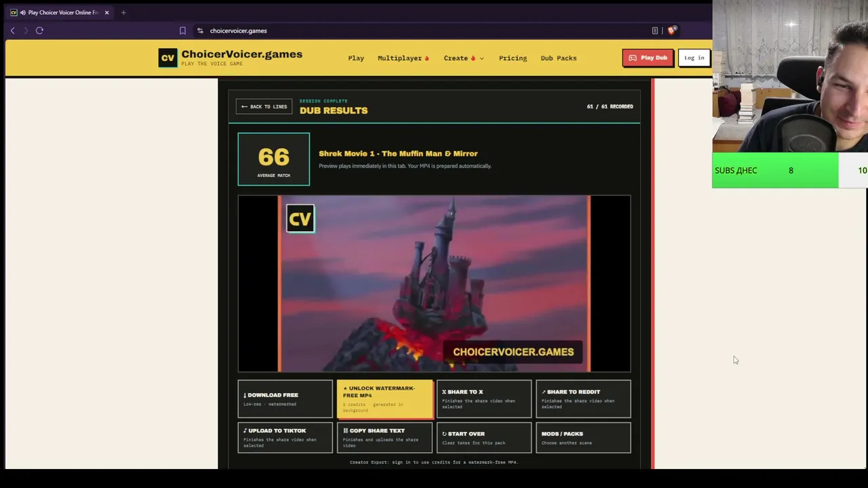Open the reader mode icon in address bar
Image resolution: width=868 pixels, height=488 pixels.
[x=655, y=30]
